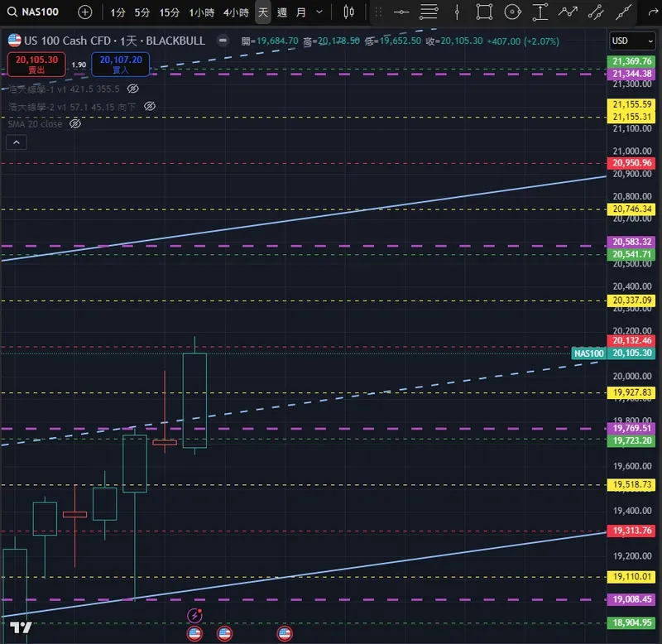This screenshot has height=644, width=662.
Task: Open the NAS100 symbol search
Action: pyautogui.click(x=33, y=12)
